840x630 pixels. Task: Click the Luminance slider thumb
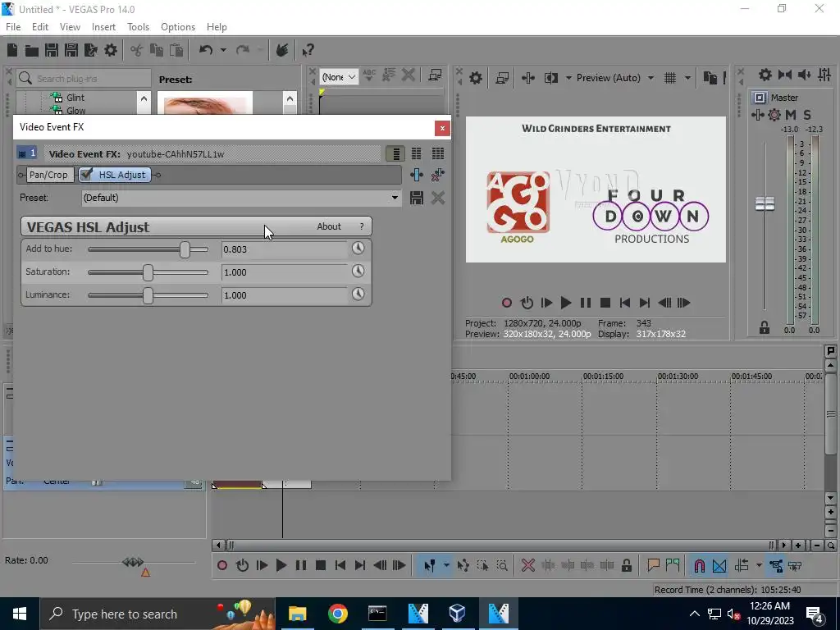[x=148, y=295]
